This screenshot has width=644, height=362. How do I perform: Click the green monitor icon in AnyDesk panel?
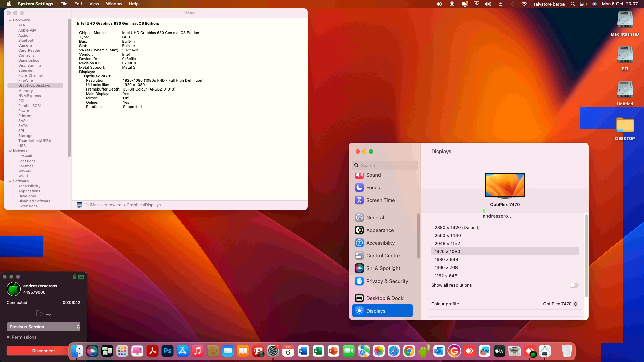coord(81,277)
